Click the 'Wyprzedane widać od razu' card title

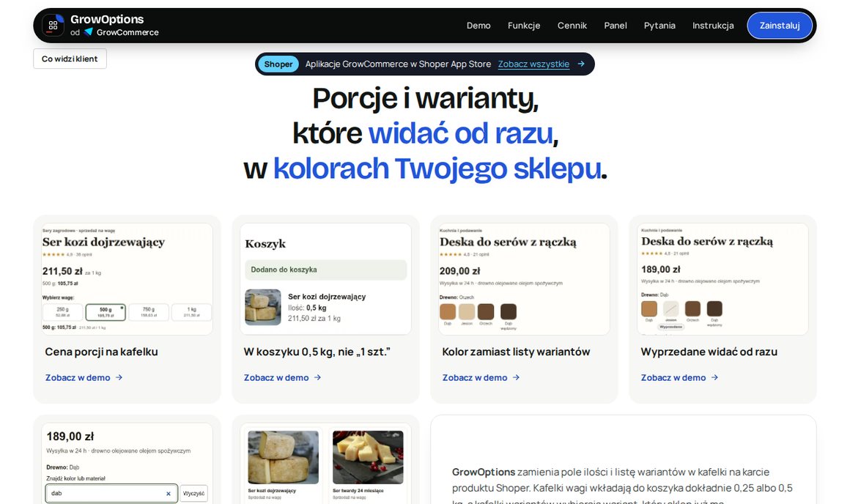pyautogui.click(x=709, y=352)
